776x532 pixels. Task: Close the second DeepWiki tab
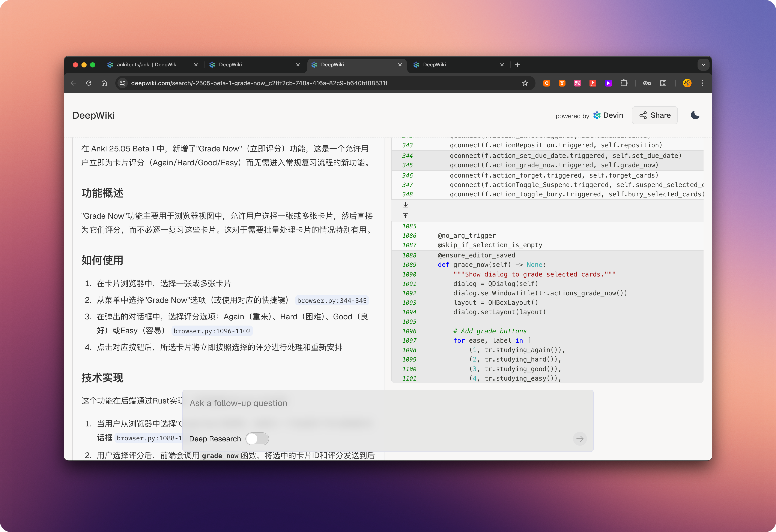coord(298,65)
